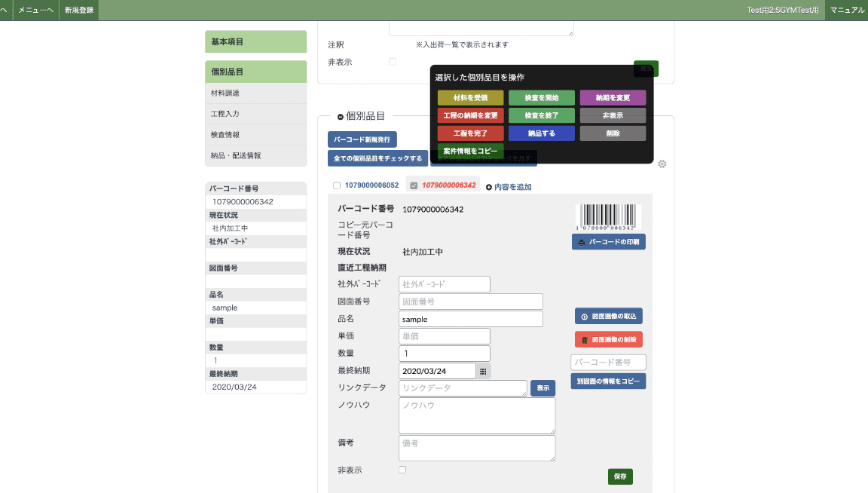Toggle the 非表示 checkbox above 保存 button

click(402, 470)
